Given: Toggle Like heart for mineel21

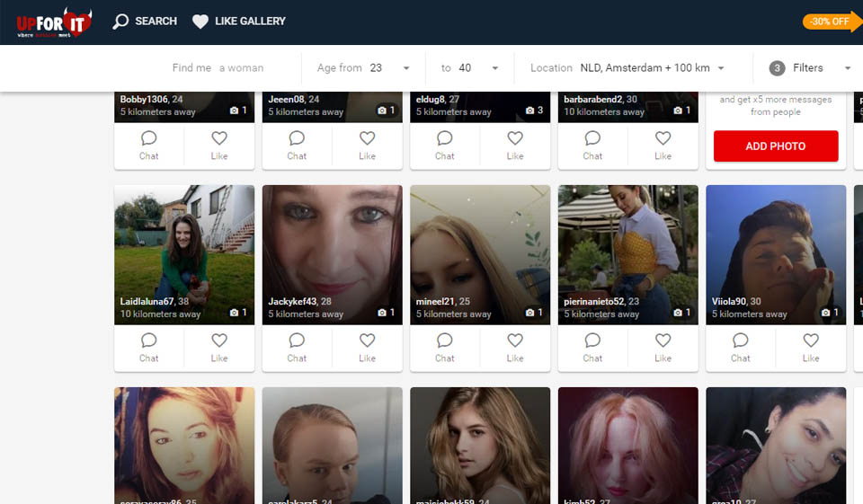Looking at the screenshot, I should pyautogui.click(x=515, y=346).
